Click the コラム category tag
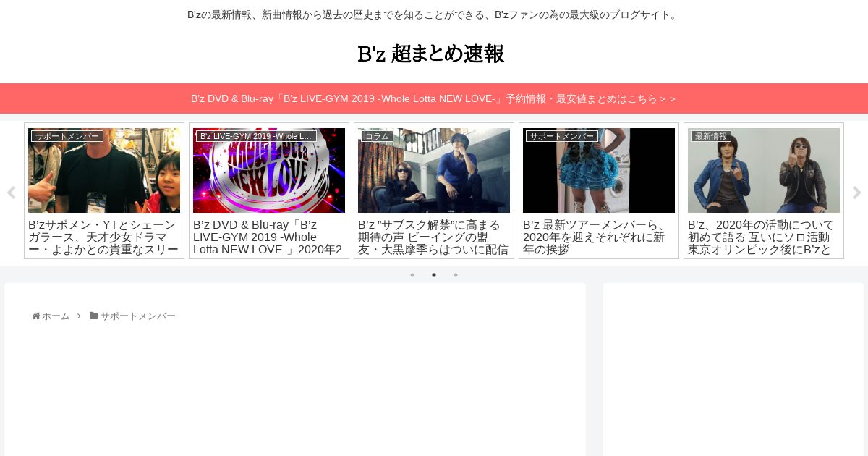The width and height of the screenshot is (868, 456). click(x=377, y=136)
